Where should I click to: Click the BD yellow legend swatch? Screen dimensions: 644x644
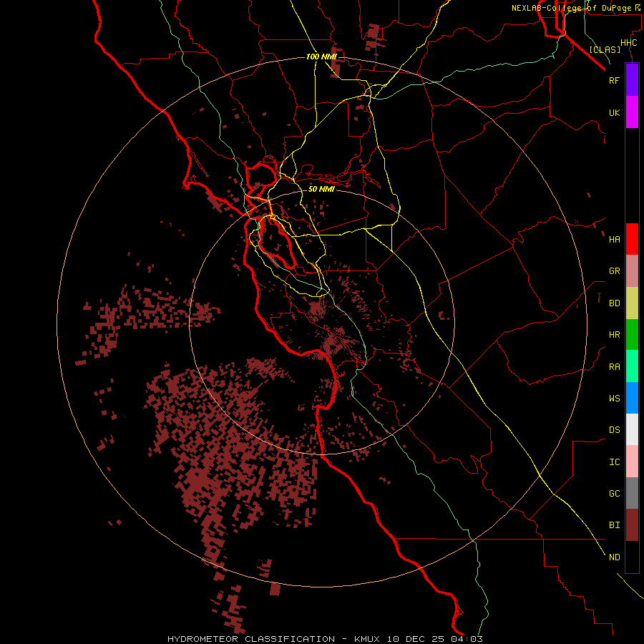(x=632, y=303)
